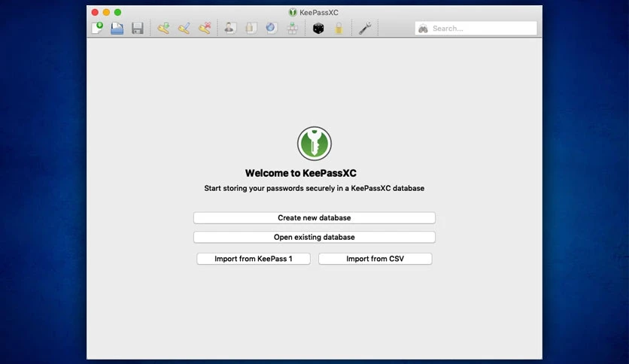This screenshot has width=629, height=364.
Task: Click the Lock Databases padlock icon
Action: [339, 28]
